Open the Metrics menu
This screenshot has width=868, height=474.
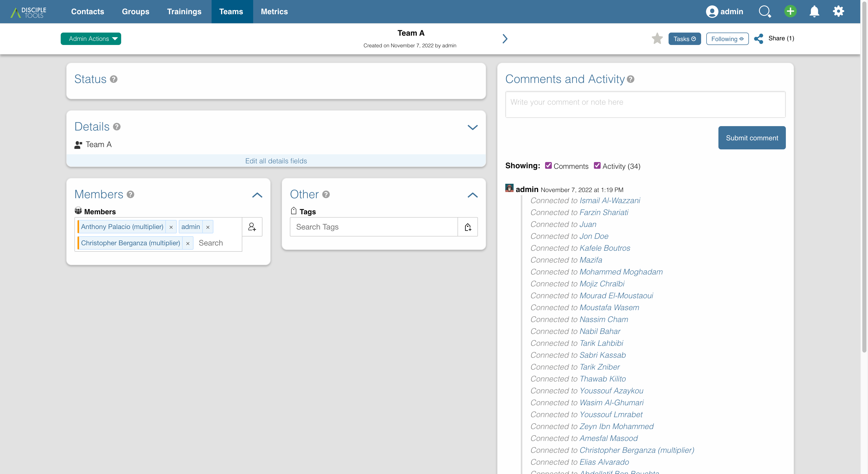pyautogui.click(x=274, y=11)
